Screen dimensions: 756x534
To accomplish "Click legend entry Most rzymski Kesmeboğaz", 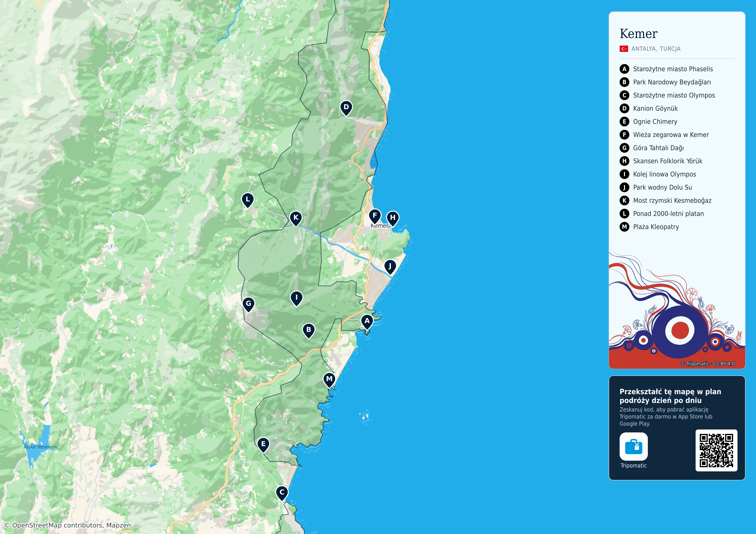I will point(672,201).
